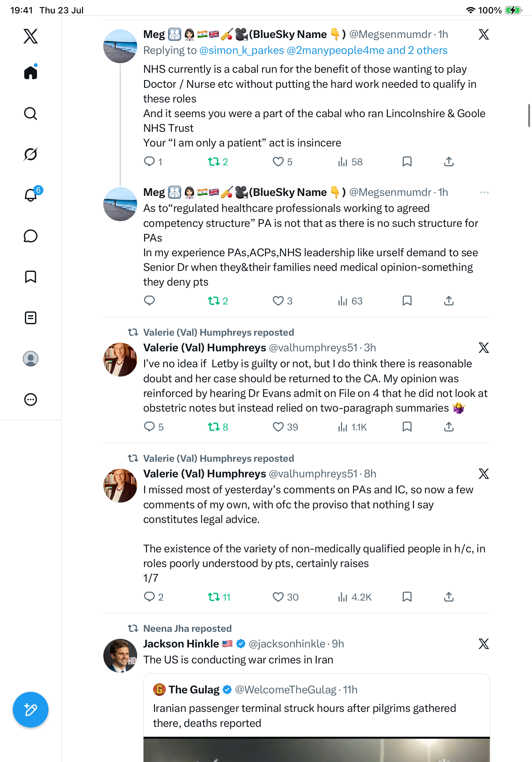This screenshot has height=762, width=532.
Task: Open Search in the sidebar
Action: click(31, 114)
